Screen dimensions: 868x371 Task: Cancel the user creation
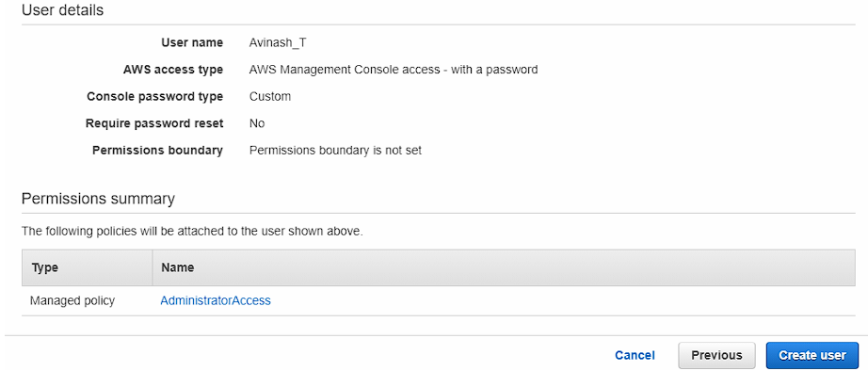635,356
